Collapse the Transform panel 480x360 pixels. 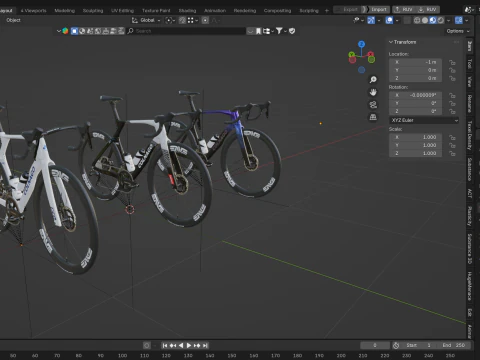[402, 42]
